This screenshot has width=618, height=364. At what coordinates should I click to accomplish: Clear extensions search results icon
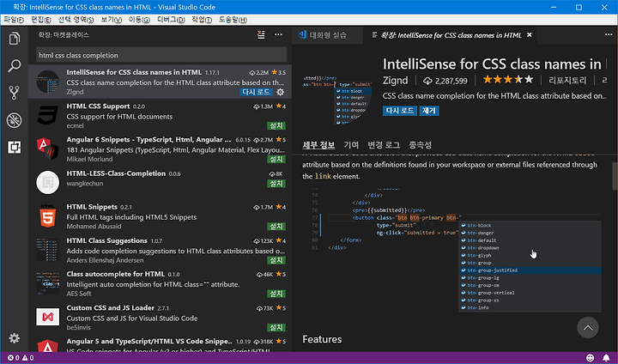coord(261,34)
